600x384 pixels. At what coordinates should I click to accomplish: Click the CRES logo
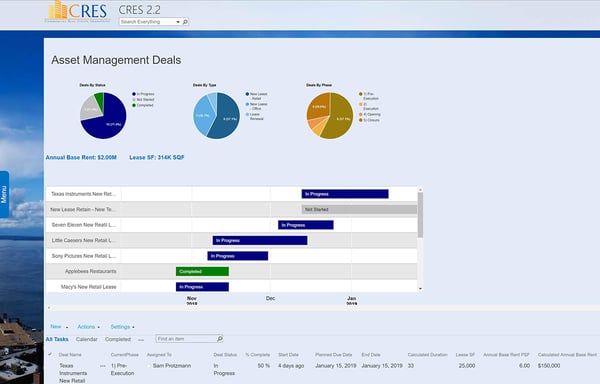pos(78,11)
